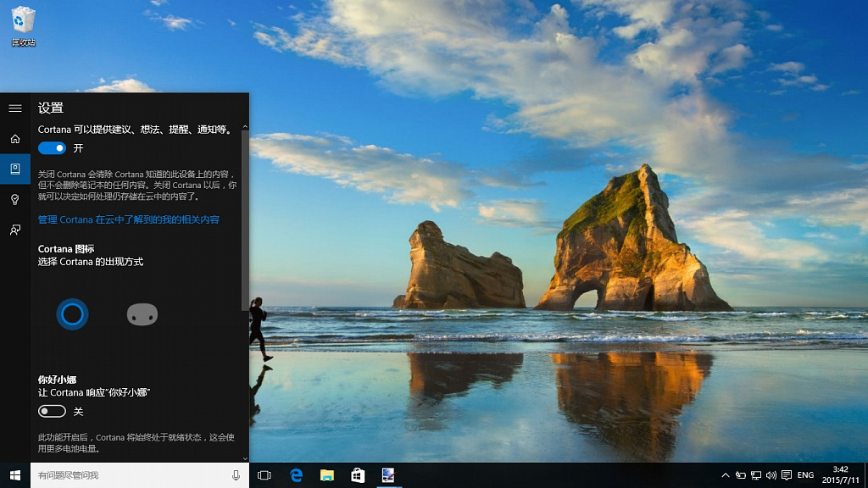Turn off the Cortana suggestions toggle
The width and height of the screenshot is (868, 488).
point(52,148)
